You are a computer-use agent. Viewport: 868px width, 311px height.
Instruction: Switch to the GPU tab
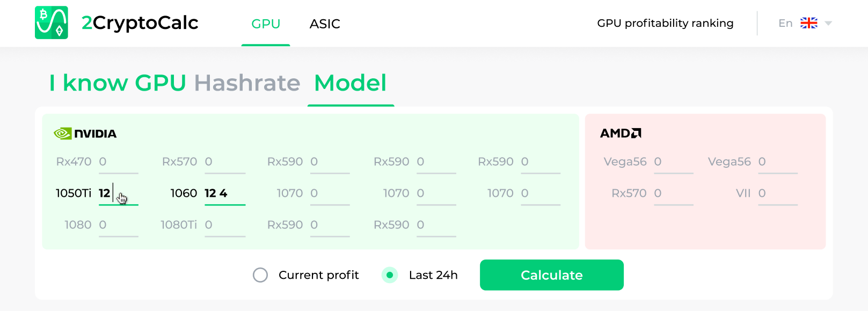(x=266, y=24)
